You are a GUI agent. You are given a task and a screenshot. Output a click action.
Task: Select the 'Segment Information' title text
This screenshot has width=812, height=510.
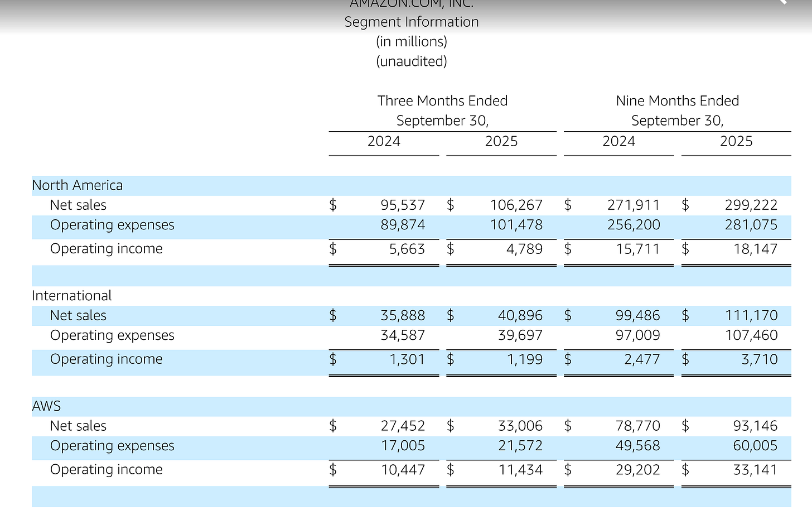412,22
